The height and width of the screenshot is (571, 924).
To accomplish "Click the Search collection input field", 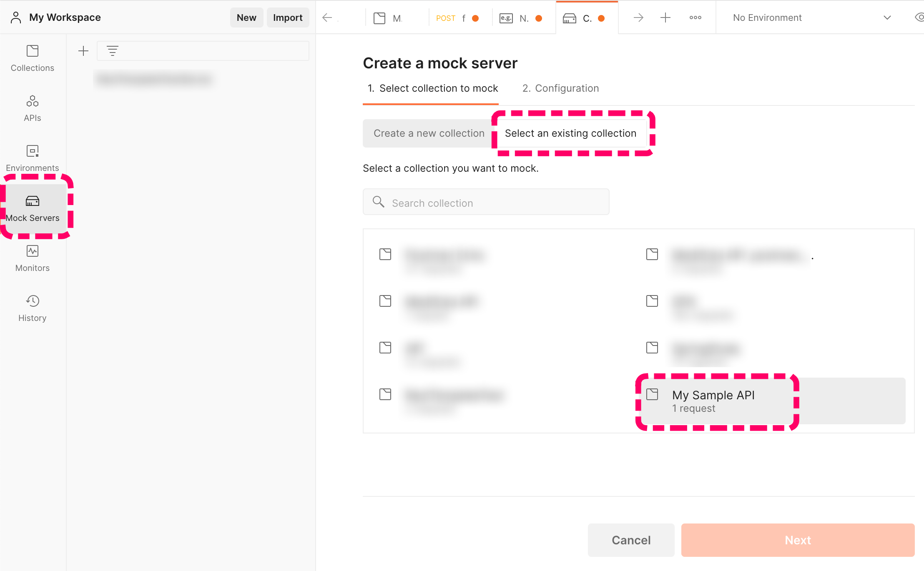I will pyautogui.click(x=486, y=203).
